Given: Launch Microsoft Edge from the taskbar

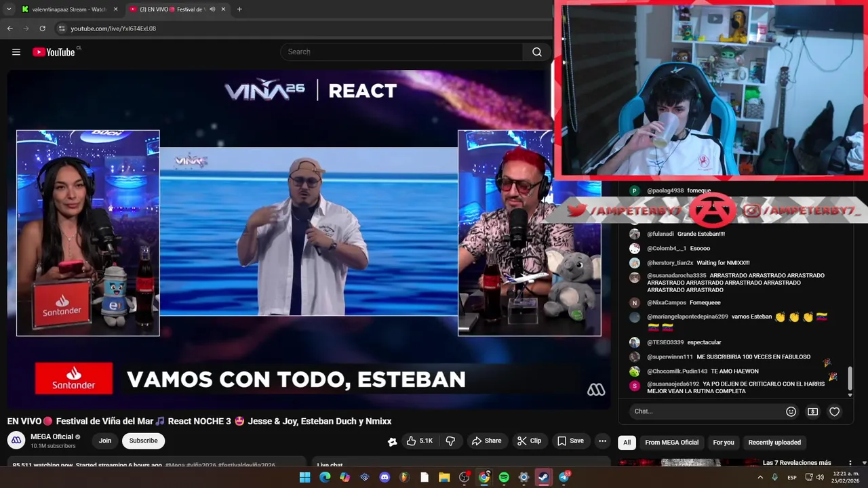Looking at the screenshot, I should pos(325,477).
